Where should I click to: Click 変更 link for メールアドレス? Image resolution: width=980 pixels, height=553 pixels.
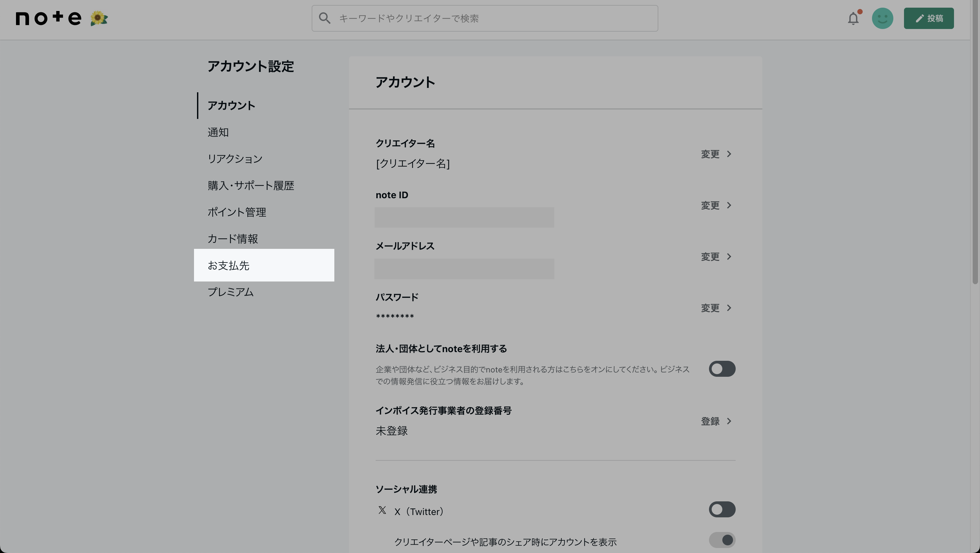[x=710, y=257]
